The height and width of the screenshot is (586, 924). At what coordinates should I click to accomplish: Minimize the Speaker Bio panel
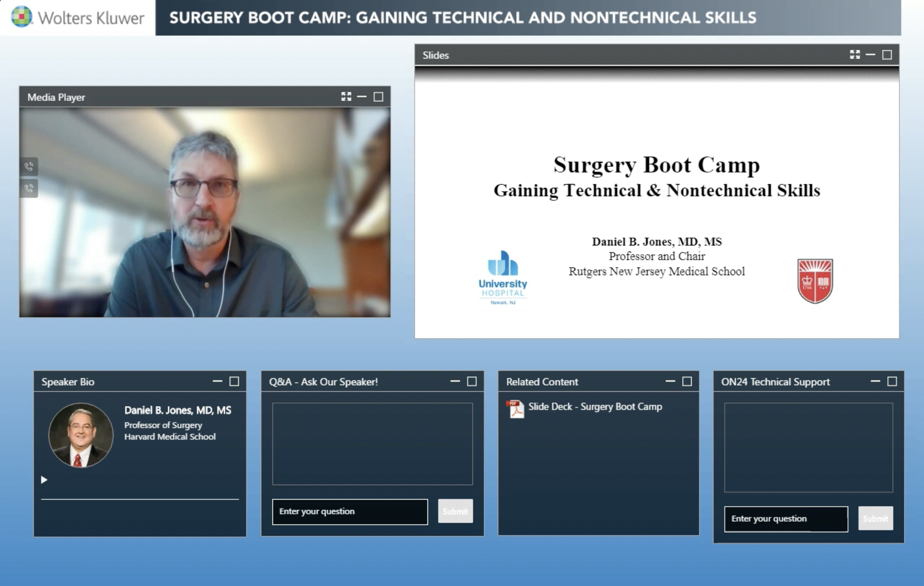[x=217, y=381]
